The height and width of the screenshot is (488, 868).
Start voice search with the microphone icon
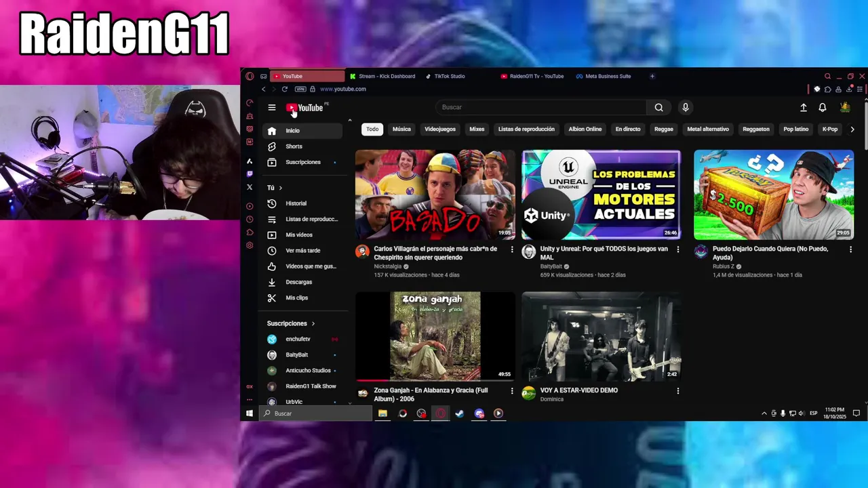[686, 107]
